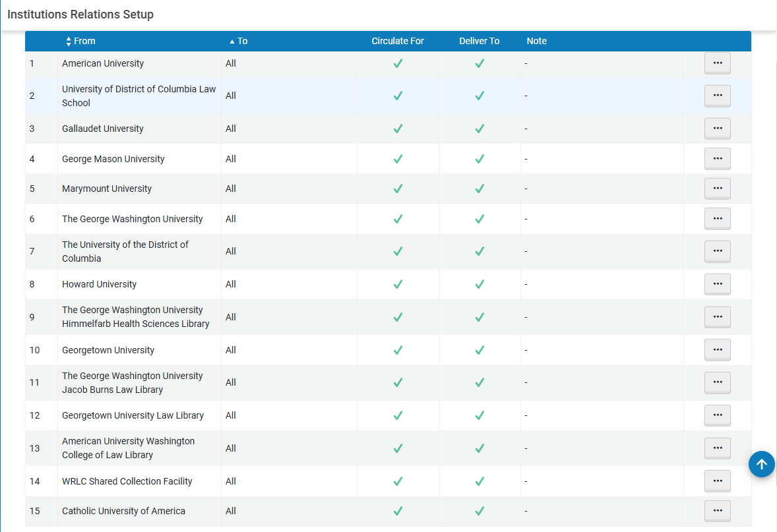Open actions for Washington College of Law Library
Image resolution: width=777 pixels, height=532 pixels.
click(x=717, y=448)
